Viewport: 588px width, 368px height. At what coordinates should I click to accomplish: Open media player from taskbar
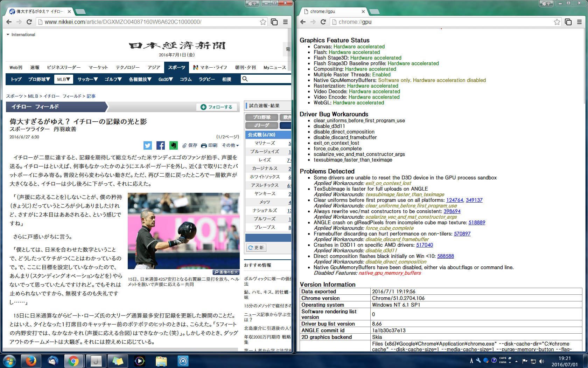click(x=140, y=361)
